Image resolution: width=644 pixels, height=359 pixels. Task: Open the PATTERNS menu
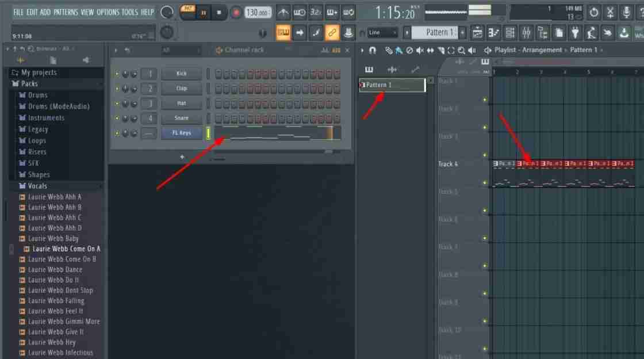pos(66,12)
